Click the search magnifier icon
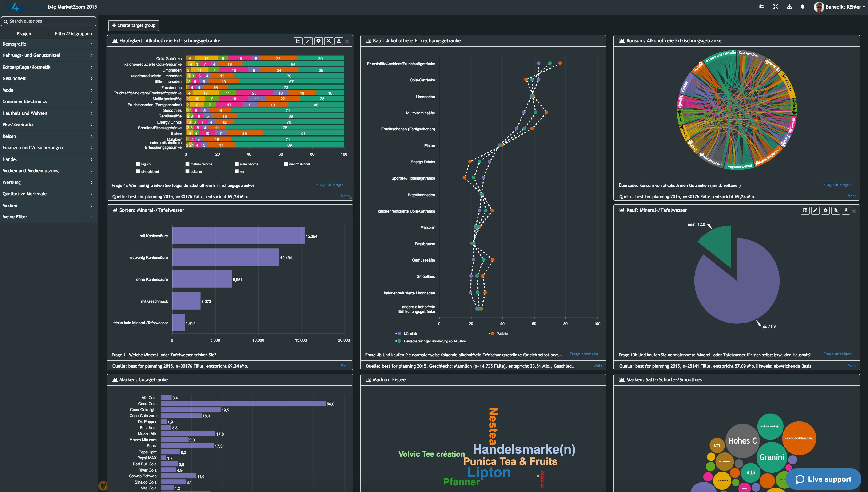868x492 pixels. 6,21
